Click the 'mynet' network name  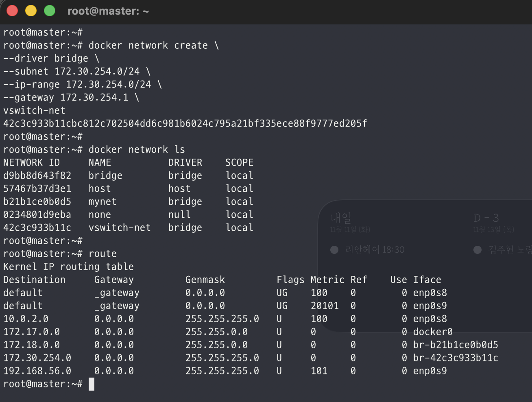(102, 202)
